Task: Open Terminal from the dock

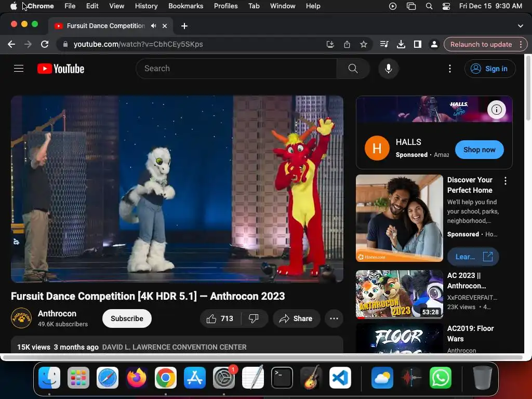Action: pyautogui.click(x=282, y=378)
